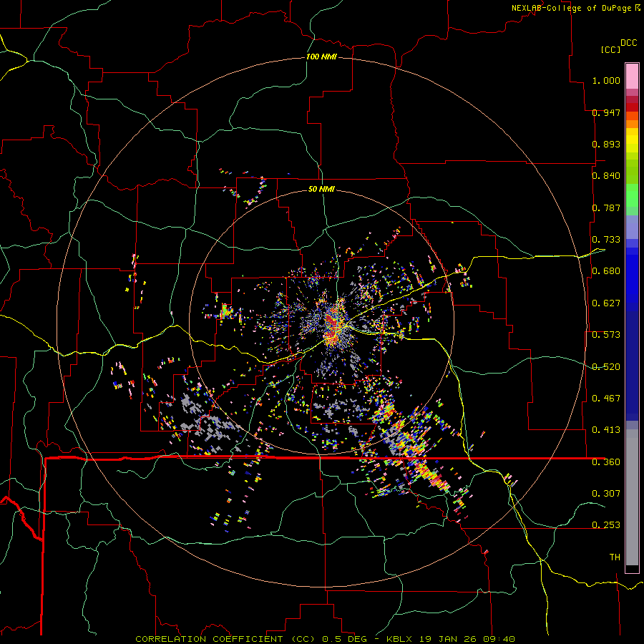Select the 0.573 color scale value

[606, 335]
